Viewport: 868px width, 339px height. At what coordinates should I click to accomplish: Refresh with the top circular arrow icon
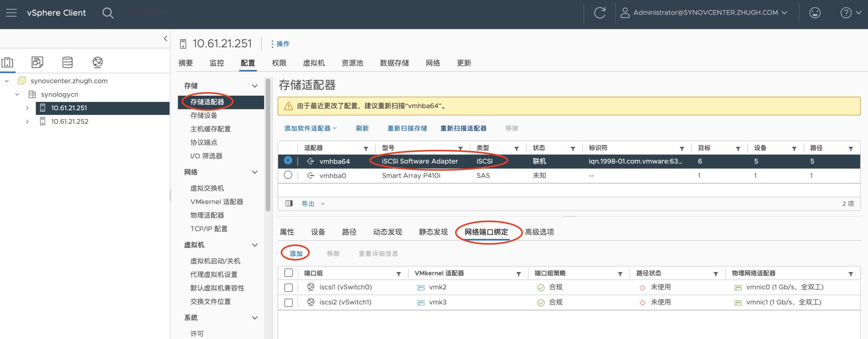pos(599,13)
